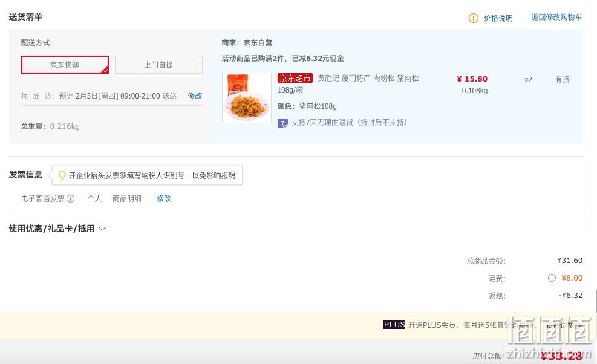Open the pork floss product thumbnail
The image size is (597, 364).
tap(247, 97)
